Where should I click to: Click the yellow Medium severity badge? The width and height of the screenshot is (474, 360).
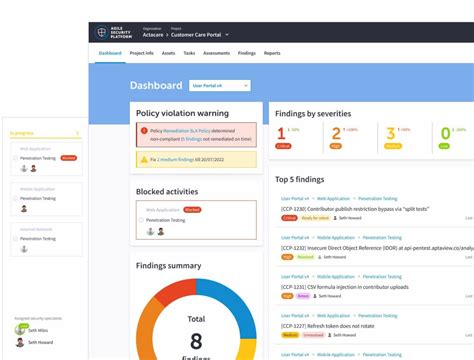point(393,146)
